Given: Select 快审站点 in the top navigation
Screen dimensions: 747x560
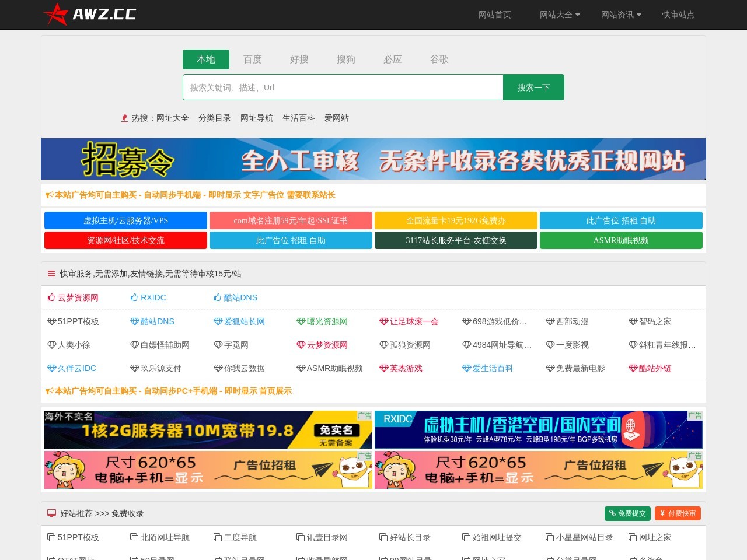Looking at the screenshot, I should tap(678, 15).
